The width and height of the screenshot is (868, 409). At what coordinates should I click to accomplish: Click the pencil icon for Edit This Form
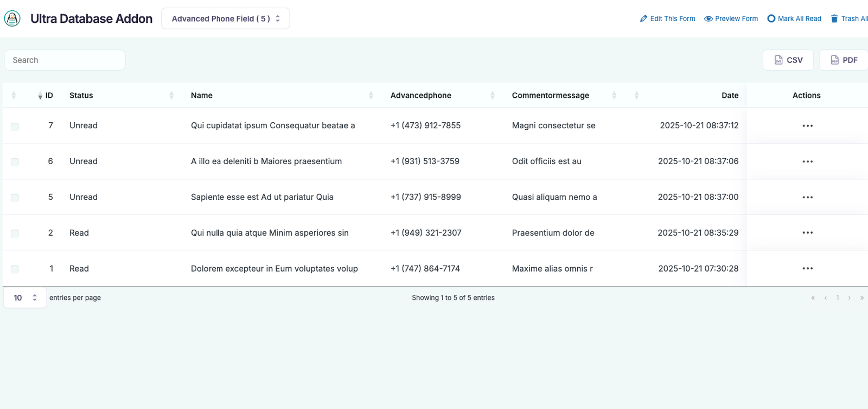click(x=643, y=18)
